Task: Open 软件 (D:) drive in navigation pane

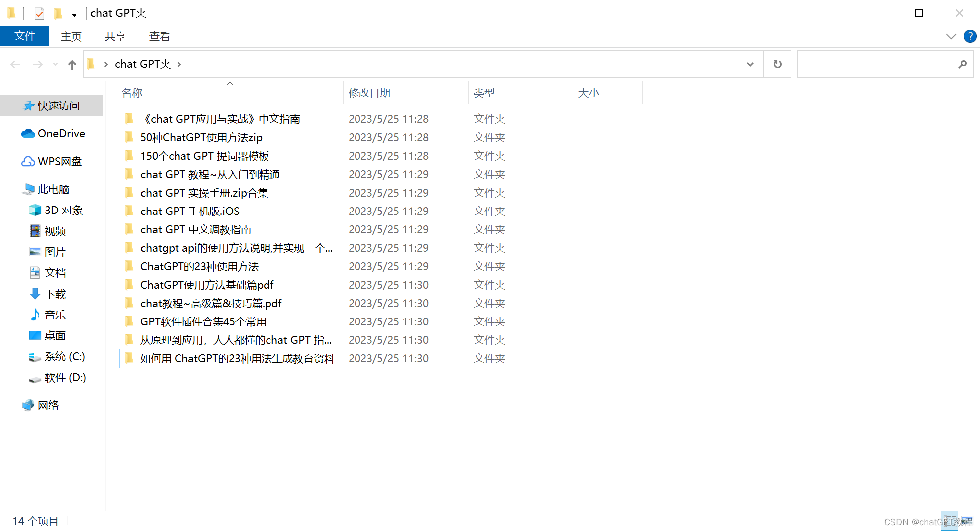Action: coord(58,377)
